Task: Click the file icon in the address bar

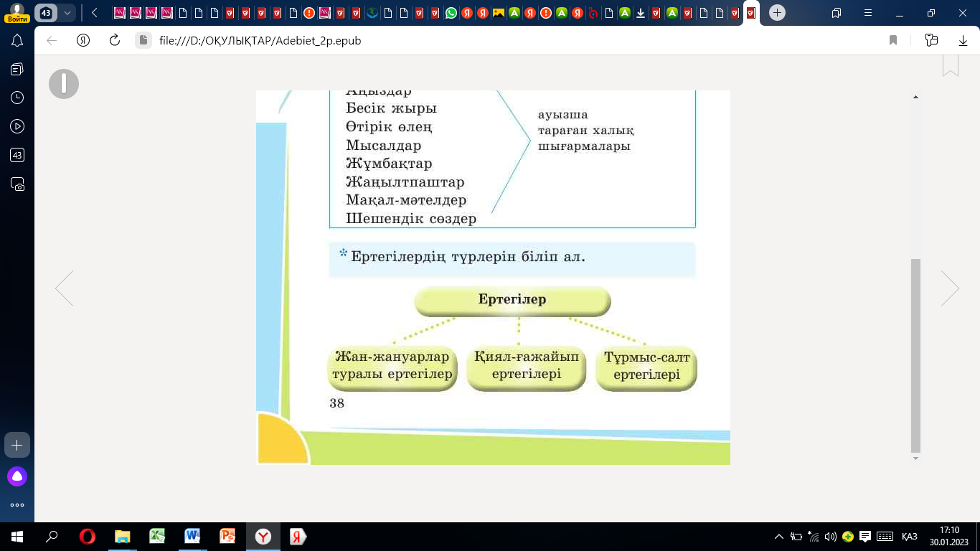Action: click(x=143, y=41)
